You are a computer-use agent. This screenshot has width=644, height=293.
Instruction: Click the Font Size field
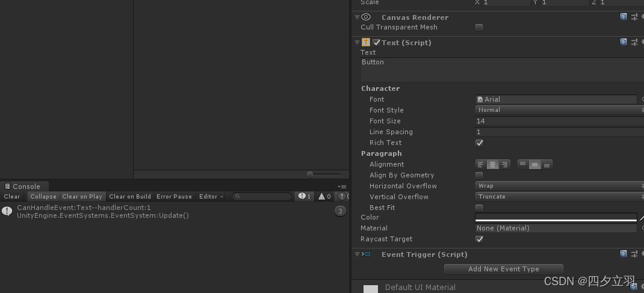559,121
